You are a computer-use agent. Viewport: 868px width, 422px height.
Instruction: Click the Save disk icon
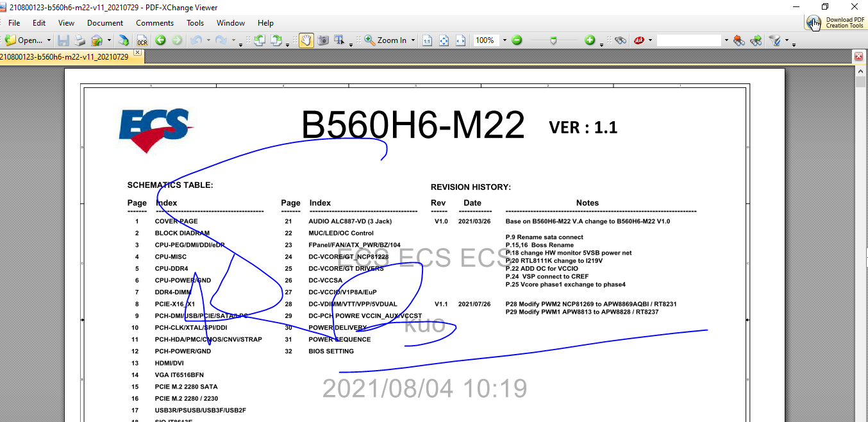click(x=63, y=40)
